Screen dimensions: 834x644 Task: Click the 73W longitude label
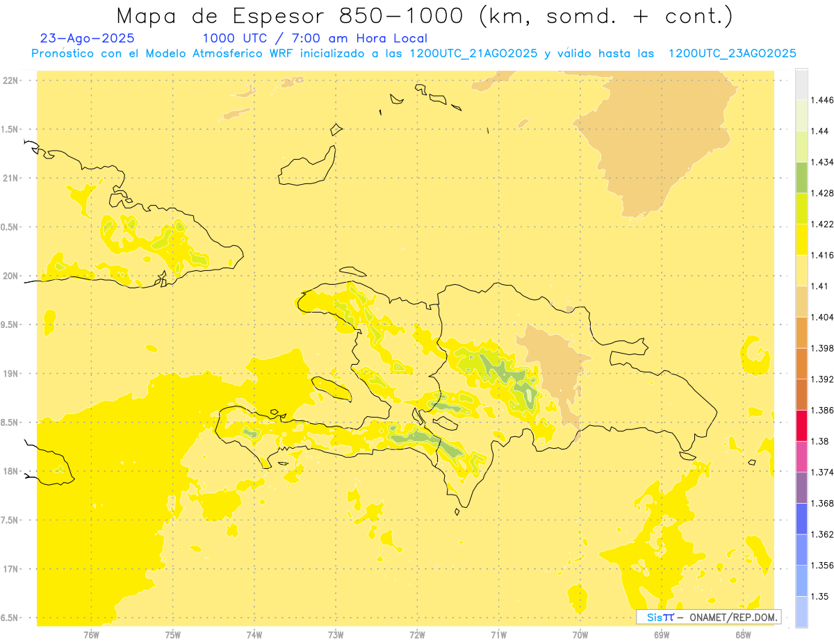pos(336,635)
